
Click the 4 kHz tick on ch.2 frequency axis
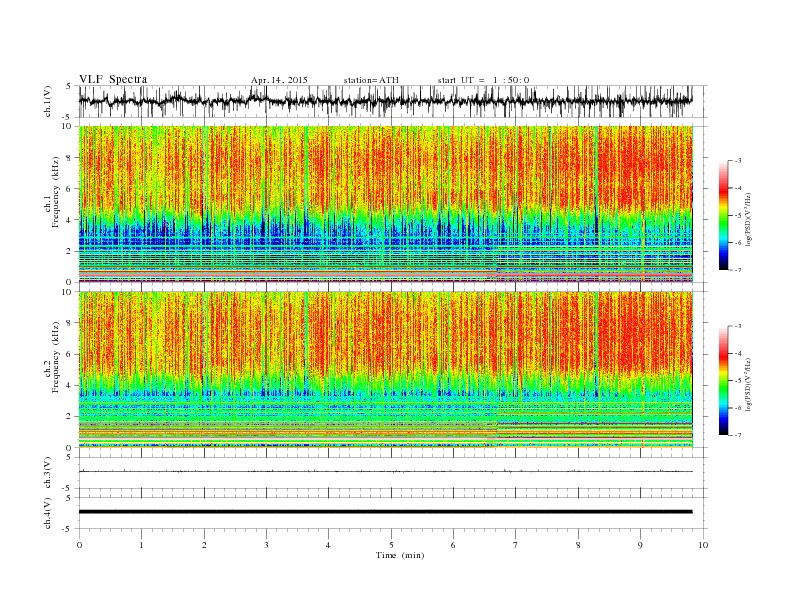point(70,386)
